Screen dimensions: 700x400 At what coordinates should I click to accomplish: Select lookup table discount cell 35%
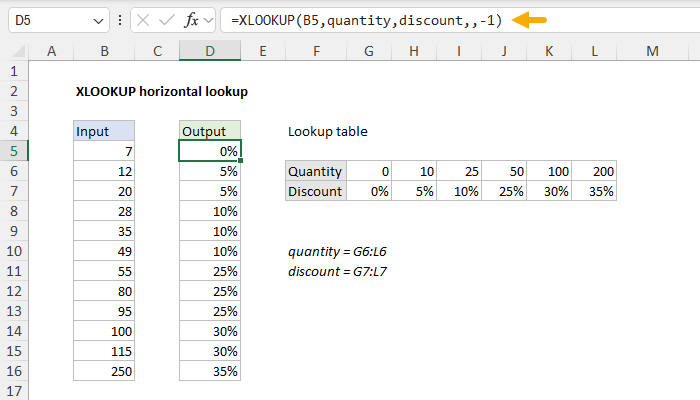pos(594,192)
